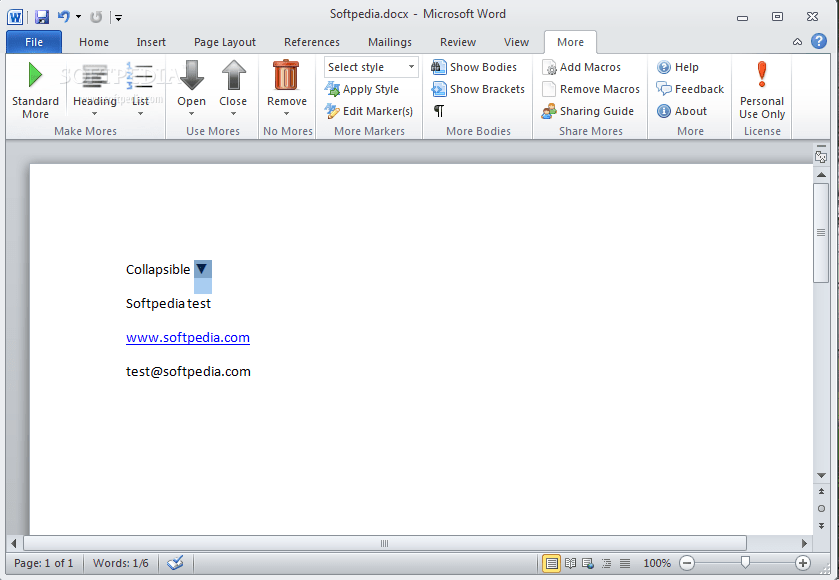Click the Redo icon
This screenshot has width=839, height=580.
96,17
